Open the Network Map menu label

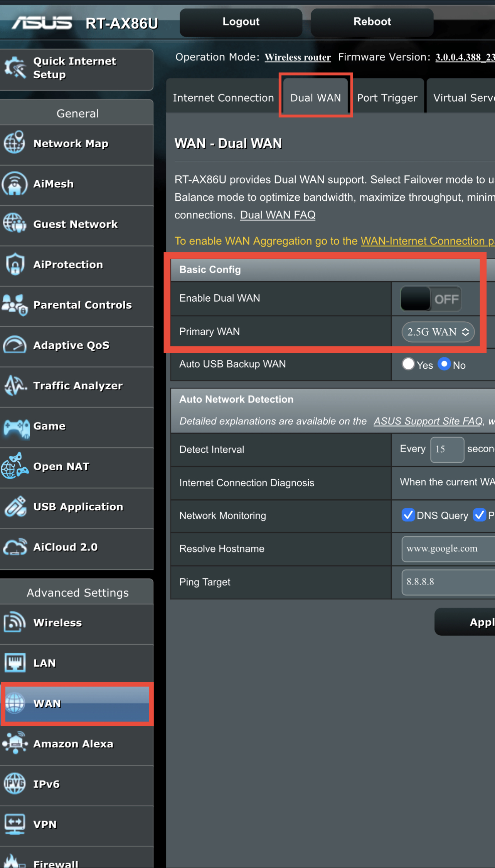(x=71, y=144)
